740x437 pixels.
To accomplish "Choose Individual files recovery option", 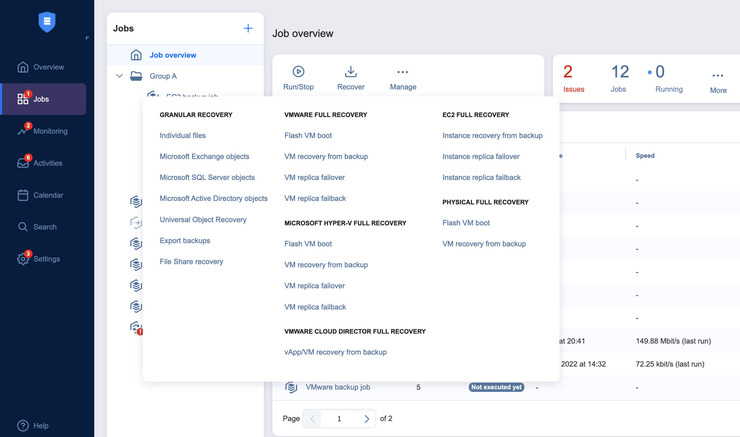I will 183,135.
